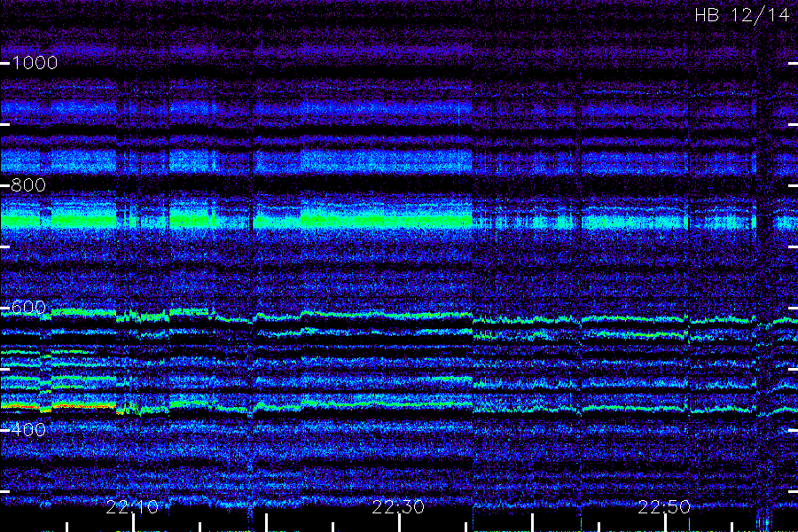Click the 22:50 time axis label

[664, 507]
